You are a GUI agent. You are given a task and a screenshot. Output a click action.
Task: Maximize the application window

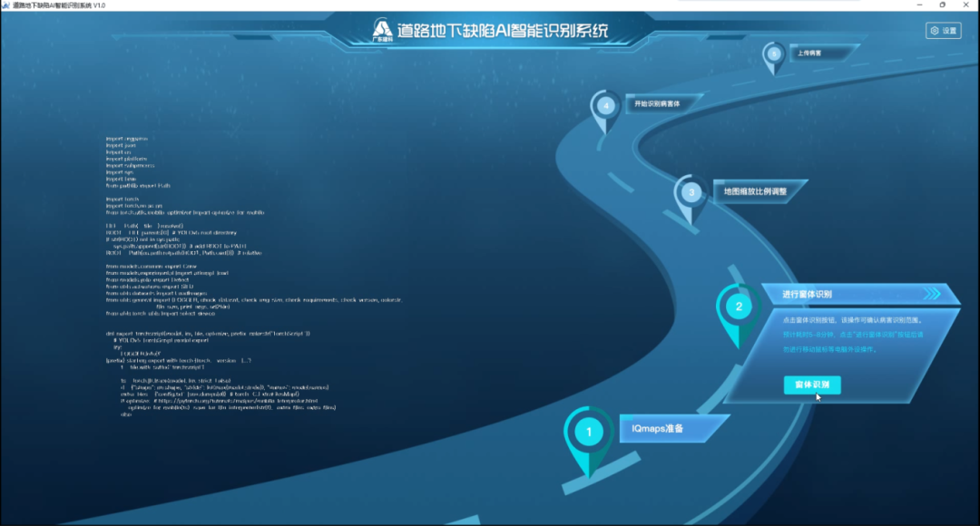tap(942, 5)
